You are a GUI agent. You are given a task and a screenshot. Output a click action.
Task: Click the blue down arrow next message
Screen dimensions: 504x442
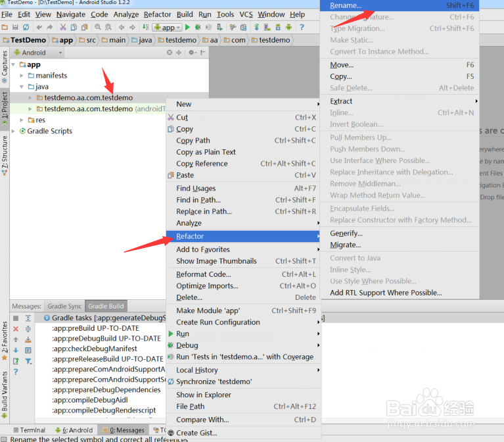[x=16, y=351]
